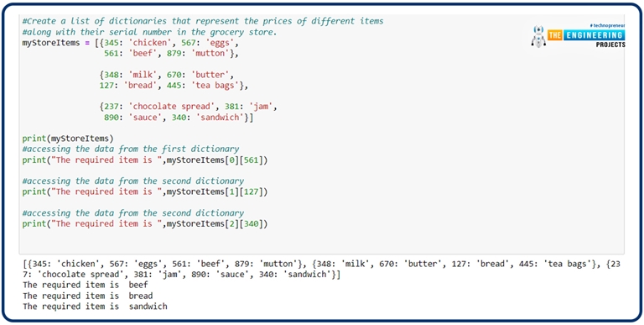Click the print(myStoreItems) statement
644x325 pixels.
coord(68,139)
